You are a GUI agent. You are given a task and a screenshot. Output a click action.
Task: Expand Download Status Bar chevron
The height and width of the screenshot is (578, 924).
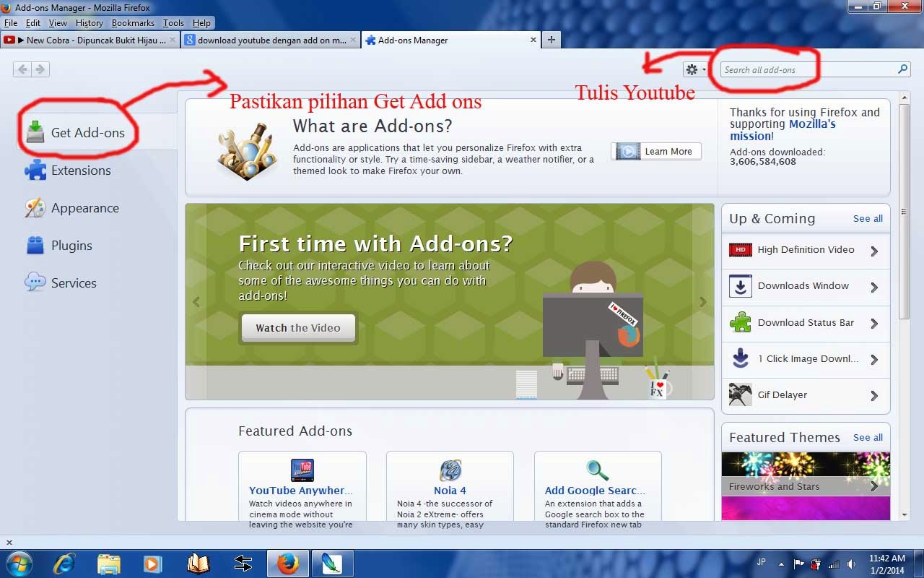874,323
